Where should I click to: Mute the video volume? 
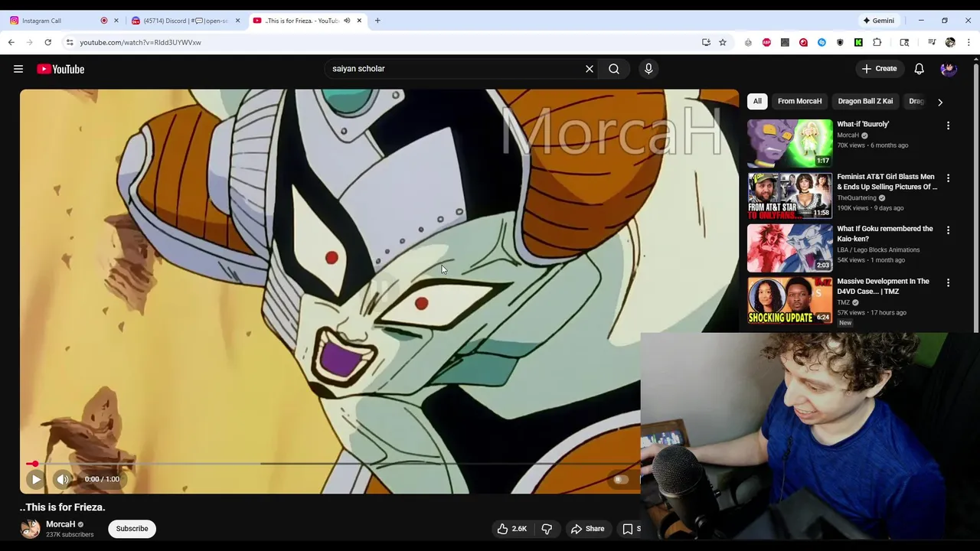point(63,479)
